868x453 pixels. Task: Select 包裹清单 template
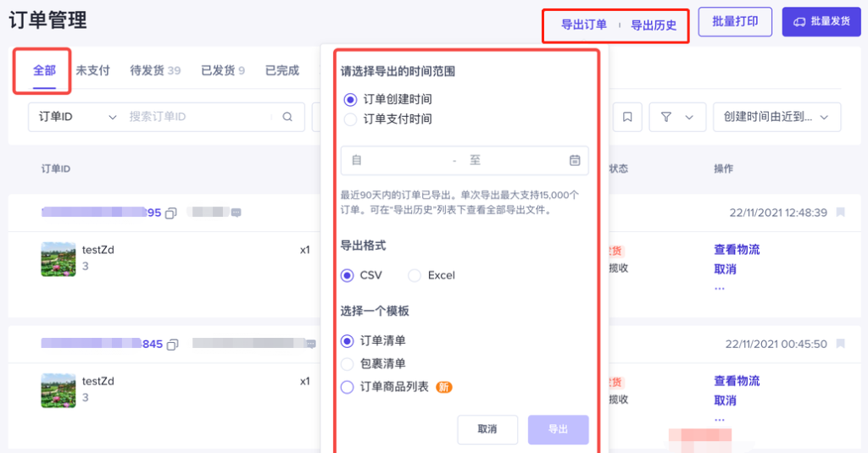pyautogui.click(x=347, y=364)
